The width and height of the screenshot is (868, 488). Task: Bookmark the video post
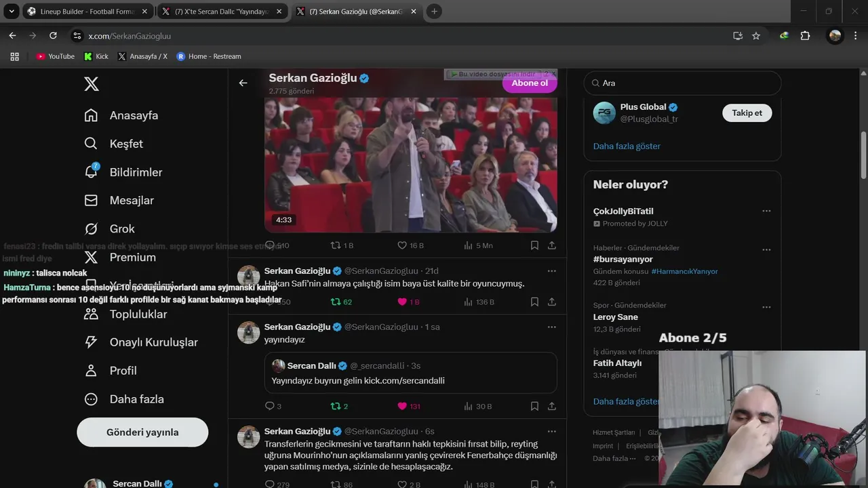click(534, 245)
